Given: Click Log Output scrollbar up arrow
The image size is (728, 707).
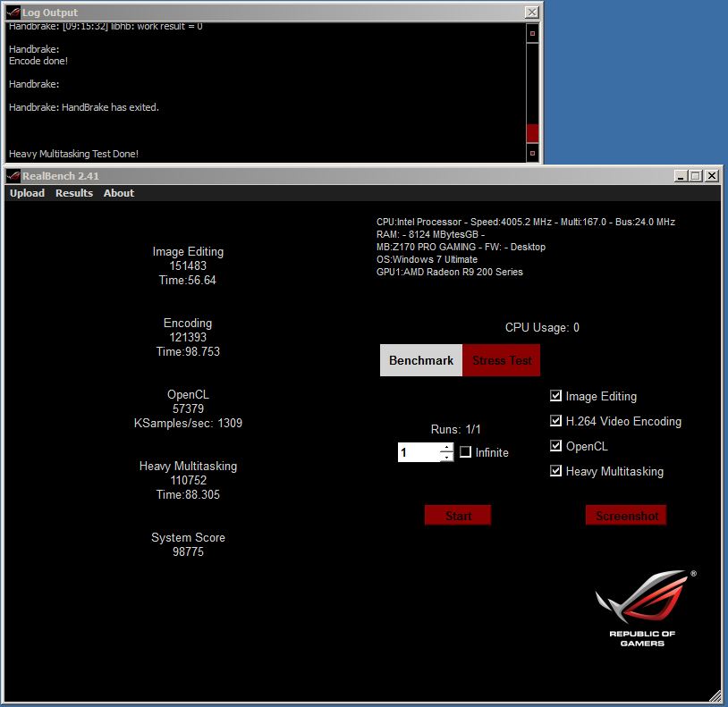Looking at the screenshot, I should 532,33.
